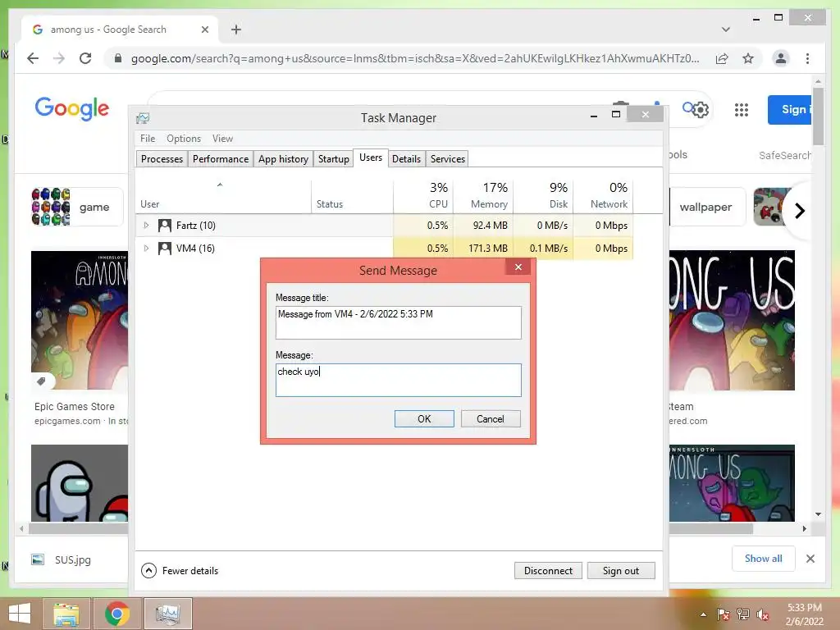Click the share page icon in address bar

coord(722,58)
